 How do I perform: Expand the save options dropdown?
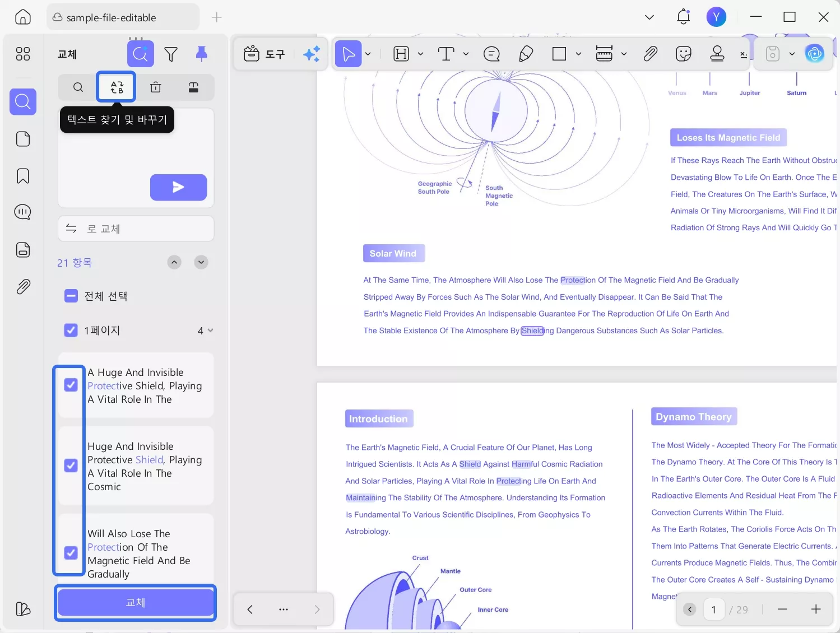[x=792, y=54]
